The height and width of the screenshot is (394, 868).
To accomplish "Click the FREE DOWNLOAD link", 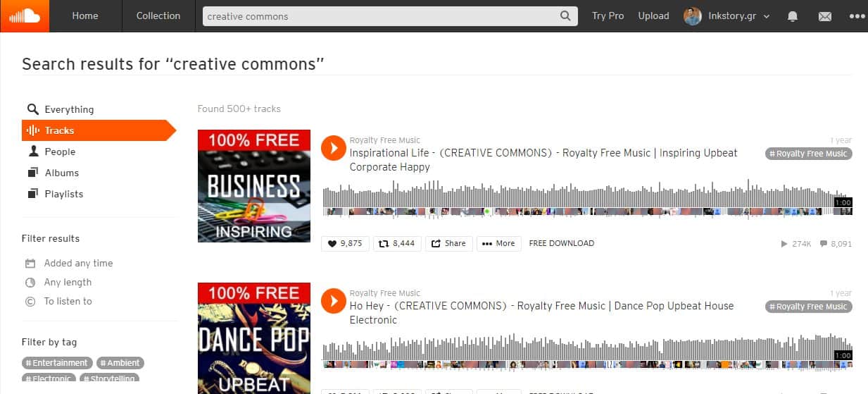I will click(x=562, y=243).
